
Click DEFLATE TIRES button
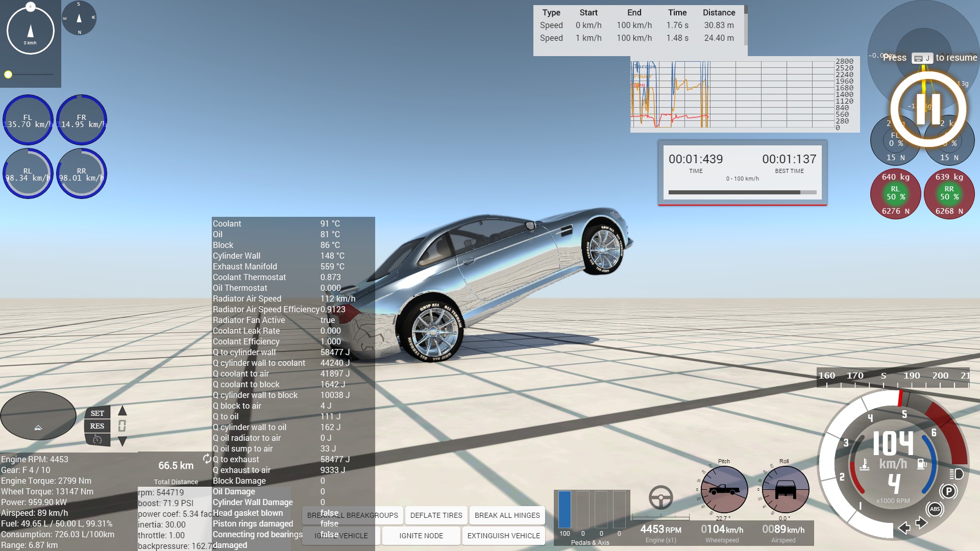point(436,515)
